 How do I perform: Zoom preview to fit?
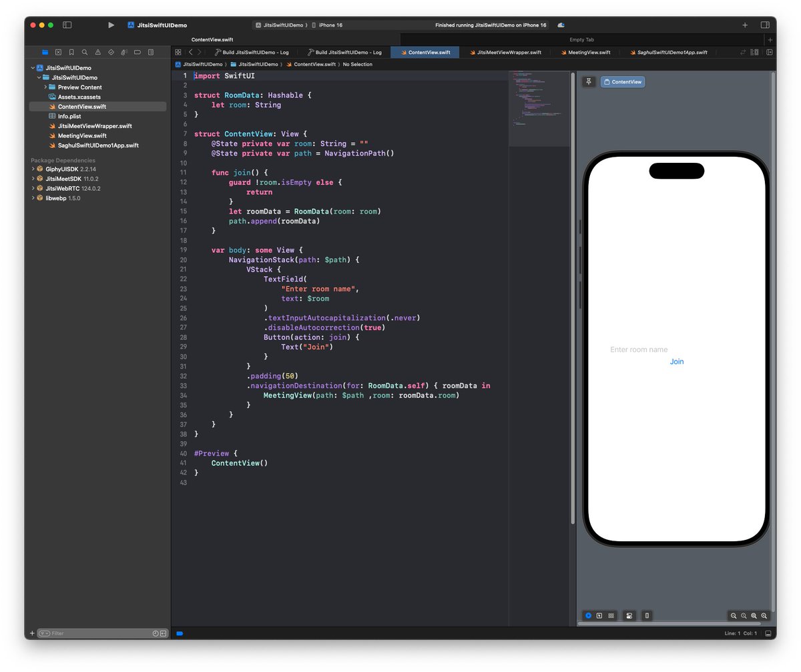[754, 615]
